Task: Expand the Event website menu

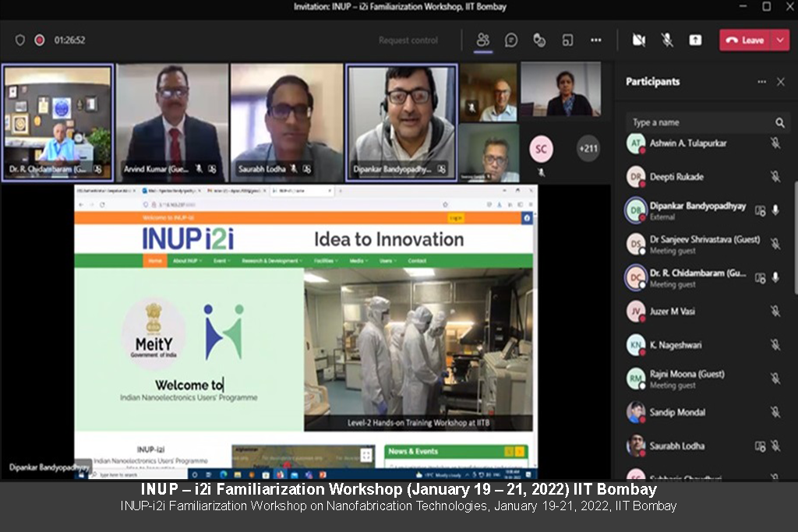Action: (221, 261)
